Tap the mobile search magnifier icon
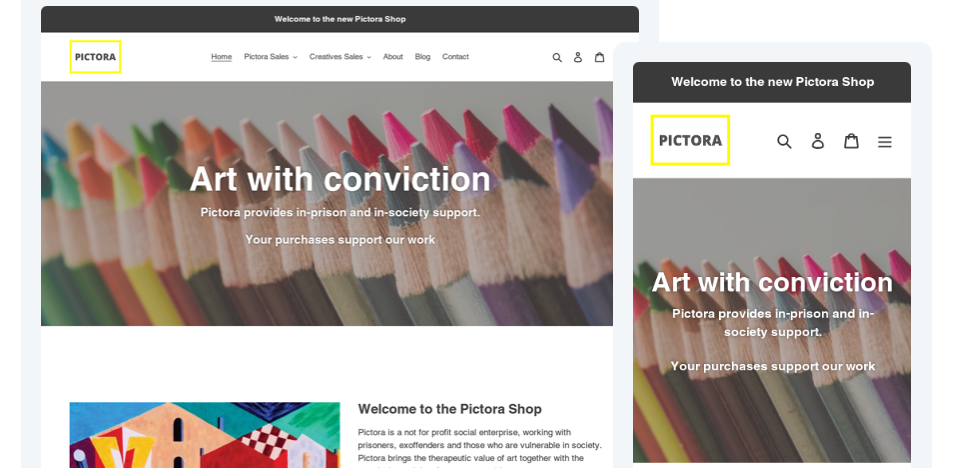 point(785,141)
